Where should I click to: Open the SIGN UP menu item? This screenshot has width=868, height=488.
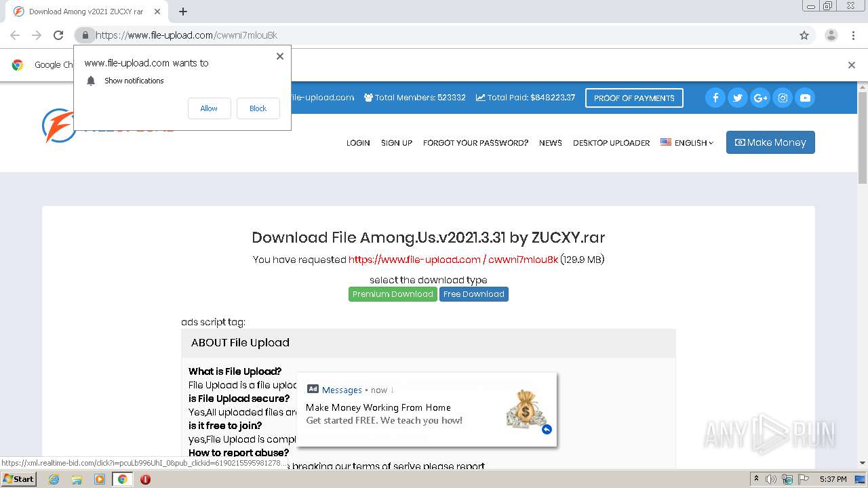coord(397,143)
